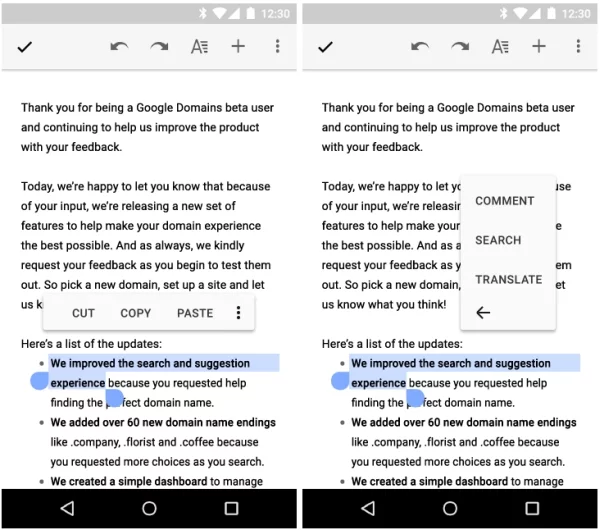Viewport: 600px width, 530px height.
Task: Tap the 12:30 clock on right phone
Action: coord(576,14)
